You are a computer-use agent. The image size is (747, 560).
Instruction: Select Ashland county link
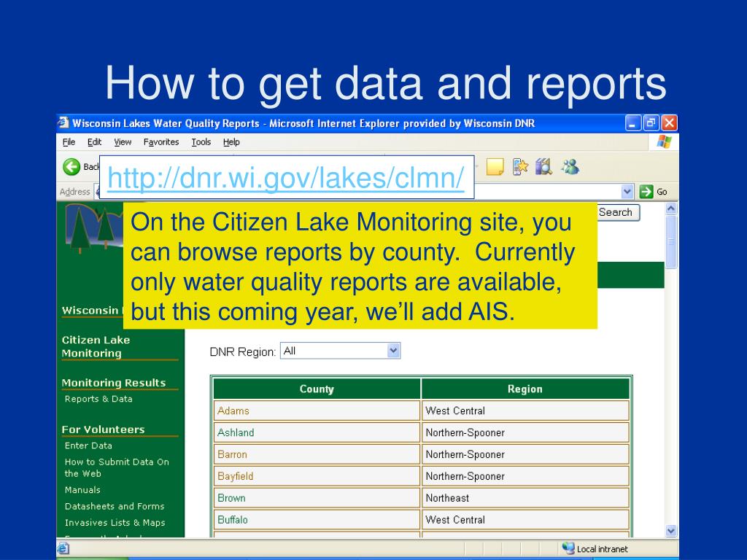coord(236,432)
